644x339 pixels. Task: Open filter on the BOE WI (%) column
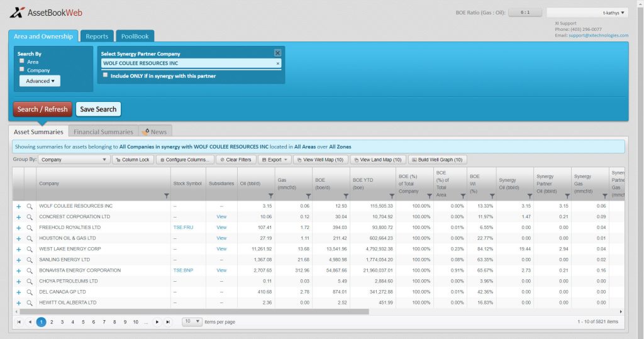click(492, 196)
